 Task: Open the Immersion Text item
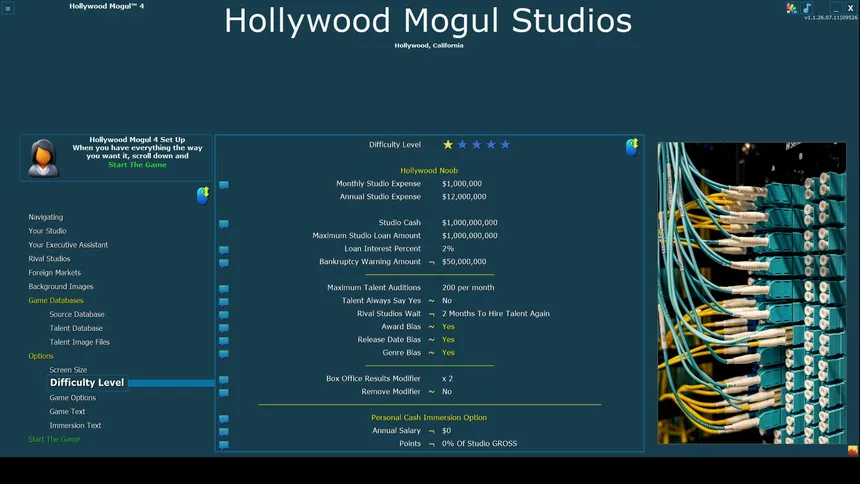click(75, 425)
